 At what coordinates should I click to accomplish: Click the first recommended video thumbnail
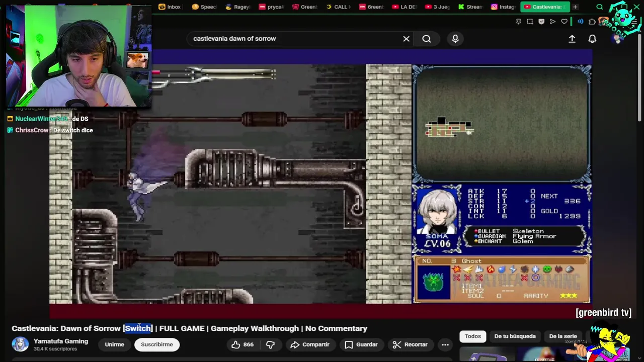tap(486, 354)
